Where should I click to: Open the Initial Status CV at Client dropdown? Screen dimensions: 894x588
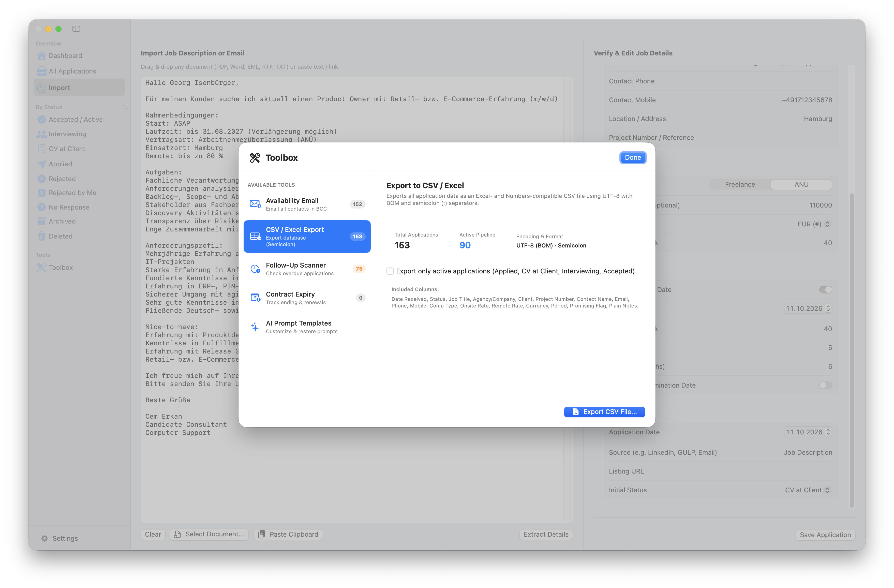[808, 490]
